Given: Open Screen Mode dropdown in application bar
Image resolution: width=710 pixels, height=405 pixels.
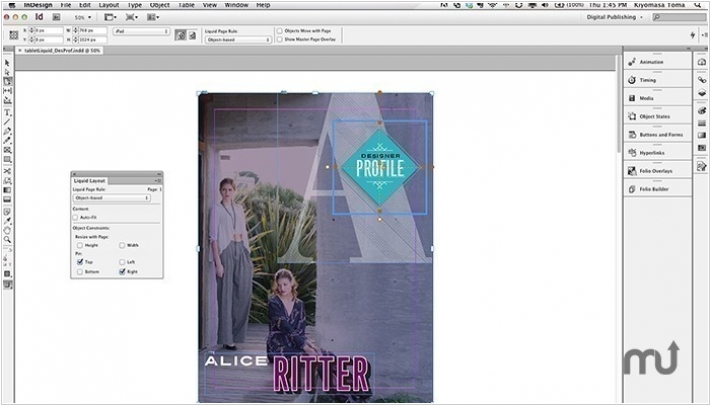Looking at the screenshot, I should tap(132, 17).
